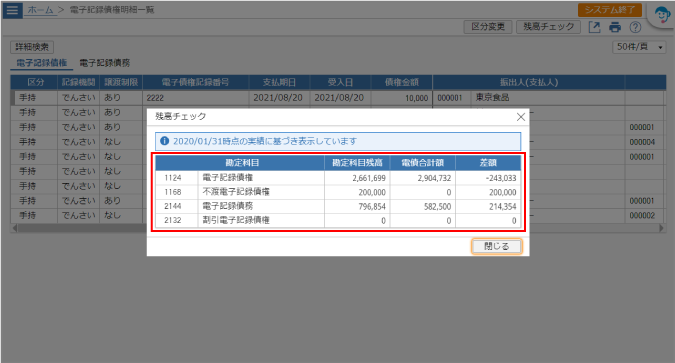Viewport: 675px width, 363px height.
Task: Click the 振出人(支払人) column header
Action: coord(529,82)
